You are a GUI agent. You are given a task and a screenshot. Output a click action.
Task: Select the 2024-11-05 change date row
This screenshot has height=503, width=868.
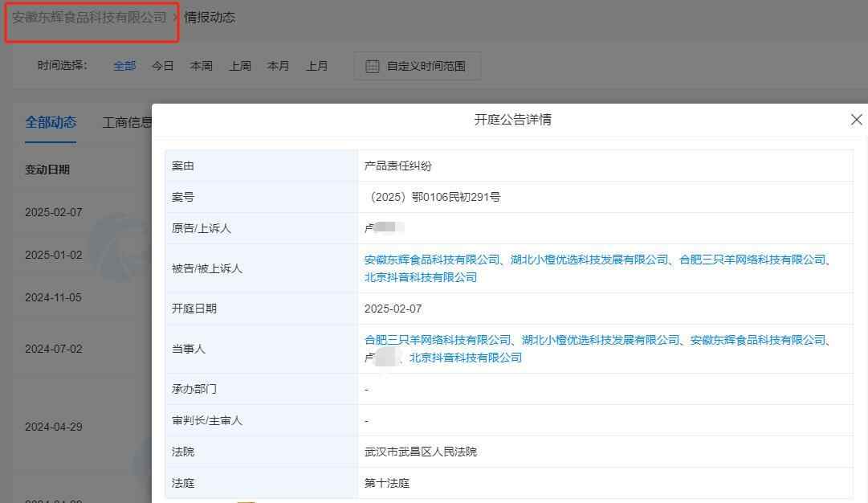click(53, 297)
